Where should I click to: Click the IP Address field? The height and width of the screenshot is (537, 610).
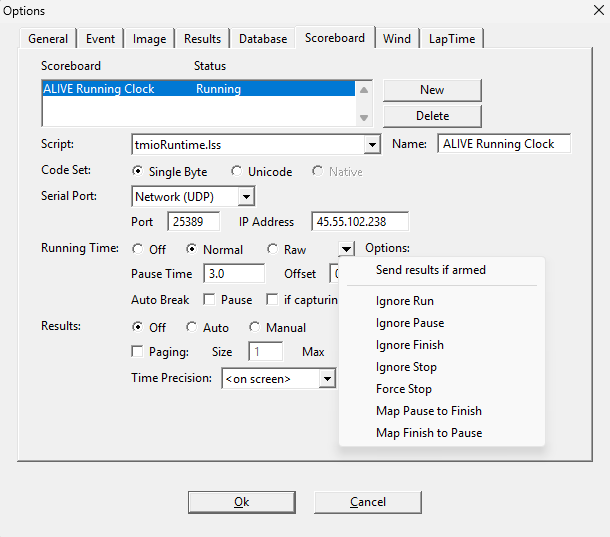tap(360, 222)
